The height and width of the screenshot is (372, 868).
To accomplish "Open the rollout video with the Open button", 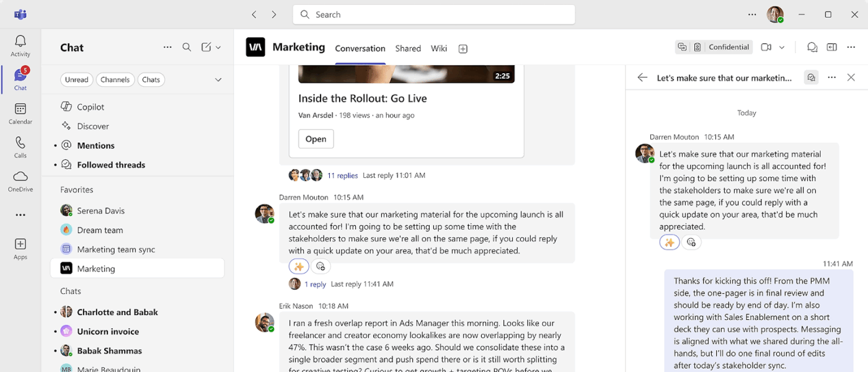I will click(x=316, y=139).
